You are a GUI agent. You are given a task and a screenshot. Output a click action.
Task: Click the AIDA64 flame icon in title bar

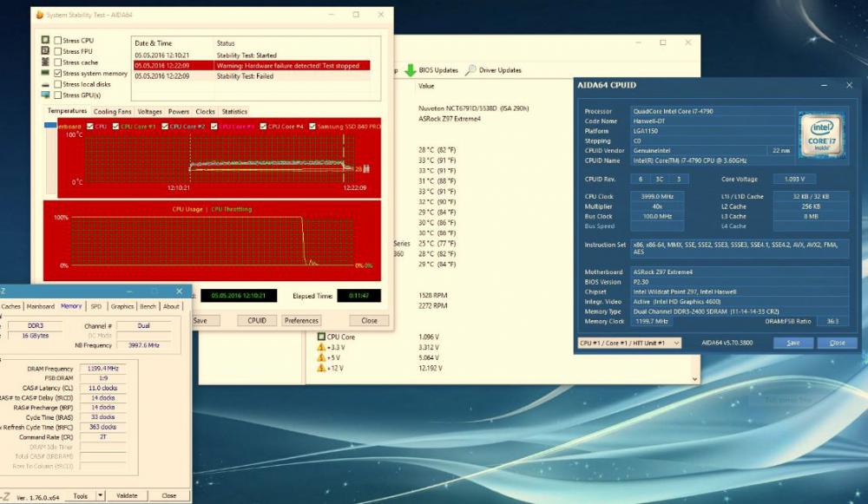36,15
